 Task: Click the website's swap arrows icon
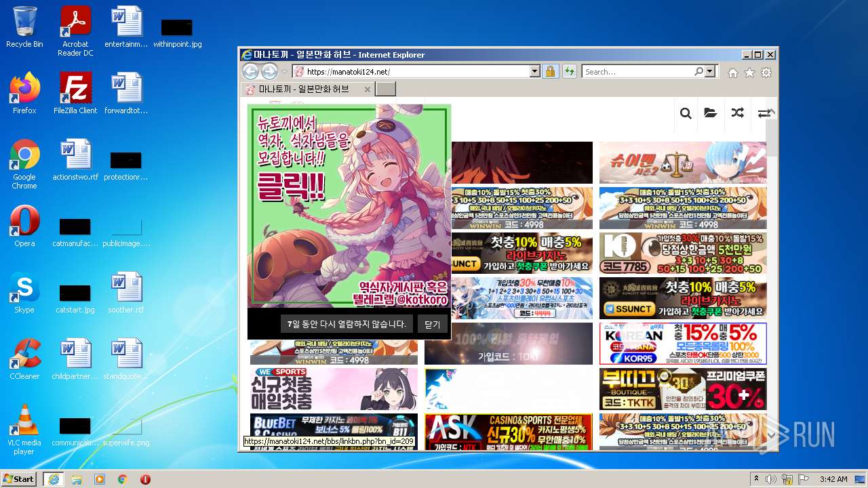764,113
